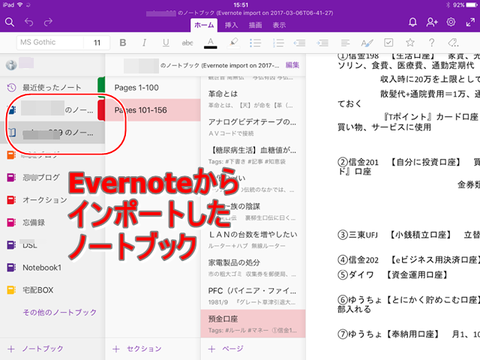Add a to-do checkbox tag
The image size is (480, 360).
389,43
